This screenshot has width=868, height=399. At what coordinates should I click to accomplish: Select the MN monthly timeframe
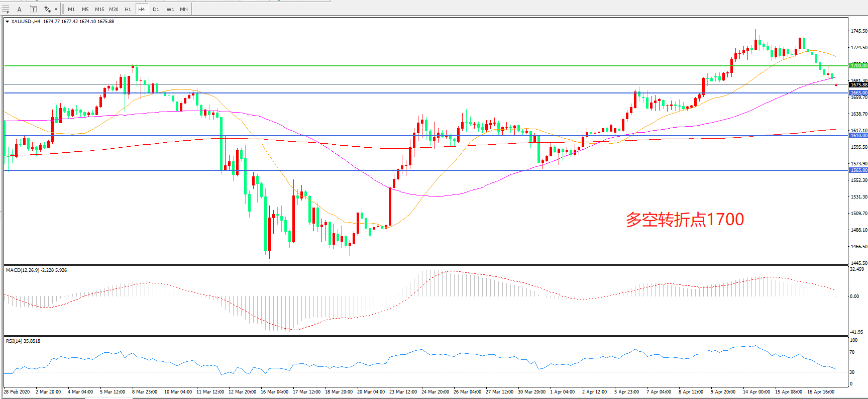click(184, 9)
